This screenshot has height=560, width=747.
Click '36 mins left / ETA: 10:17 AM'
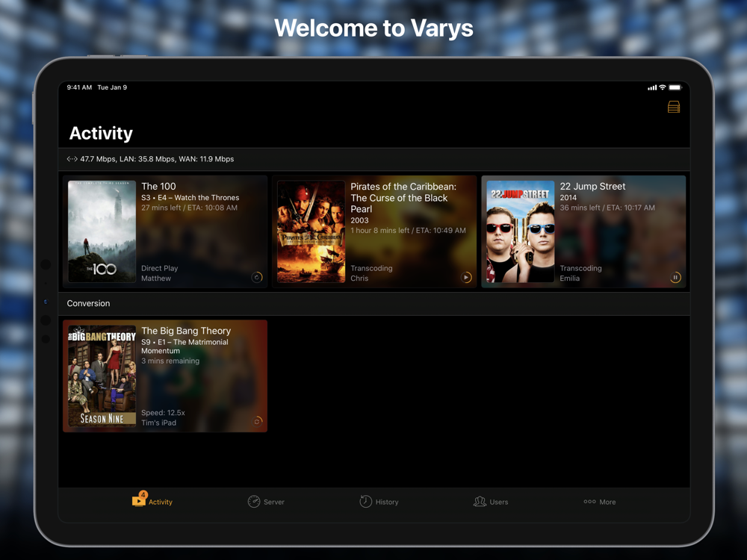pyautogui.click(x=607, y=208)
